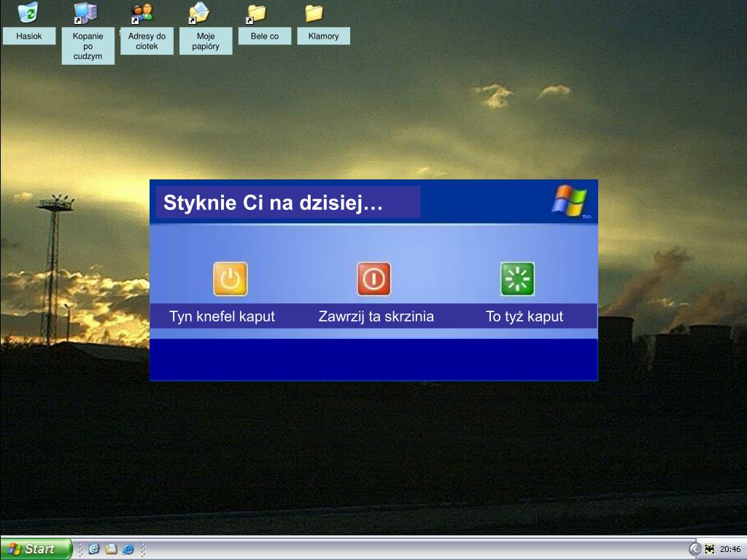Choose Zawrzij ta skrzinia option
747x560 pixels.
tap(376, 316)
